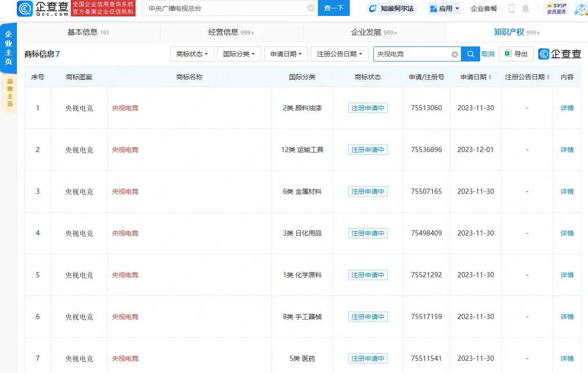Clear the 央视电竞 trademark filter text
588x373 pixels.
click(x=454, y=54)
